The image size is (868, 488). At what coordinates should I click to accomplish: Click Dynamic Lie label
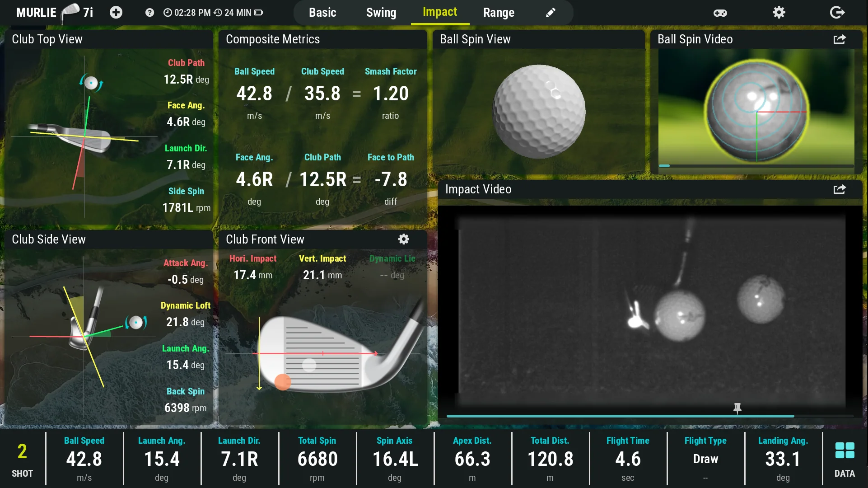tap(392, 258)
